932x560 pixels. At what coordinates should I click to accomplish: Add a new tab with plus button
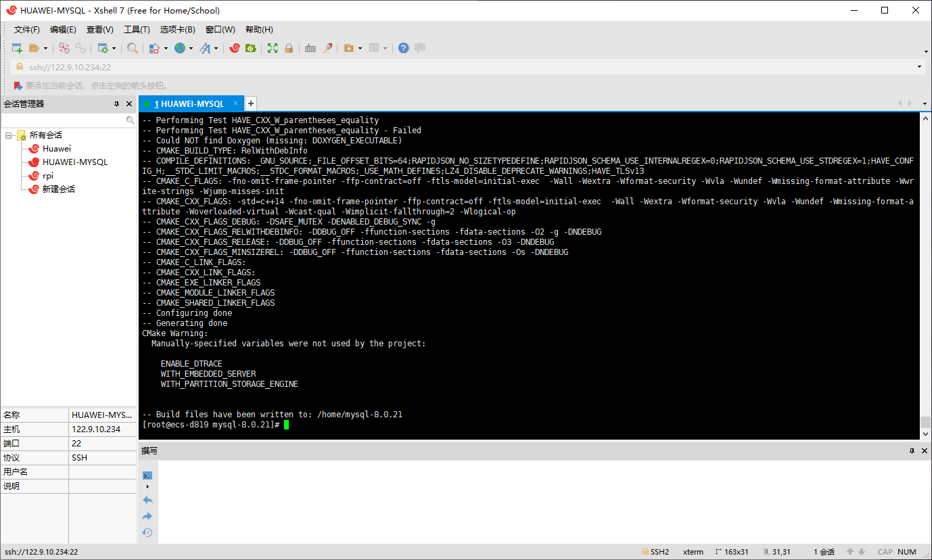coord(251,103)
